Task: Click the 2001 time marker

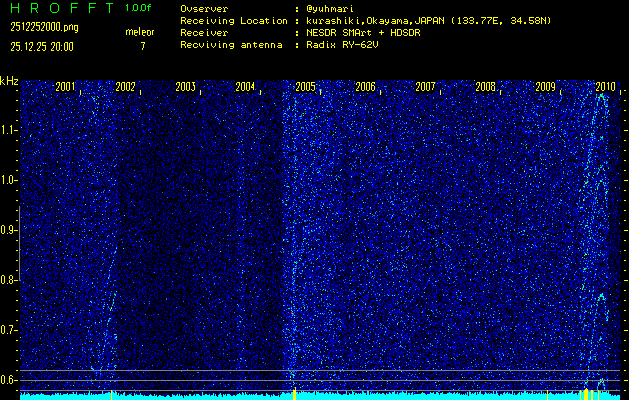Action: point(65,87)
